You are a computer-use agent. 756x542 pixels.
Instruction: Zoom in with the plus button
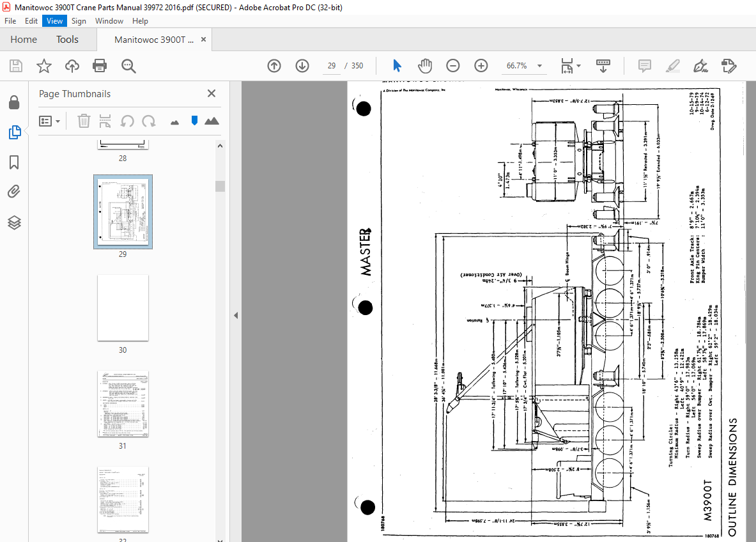point(481,66)
